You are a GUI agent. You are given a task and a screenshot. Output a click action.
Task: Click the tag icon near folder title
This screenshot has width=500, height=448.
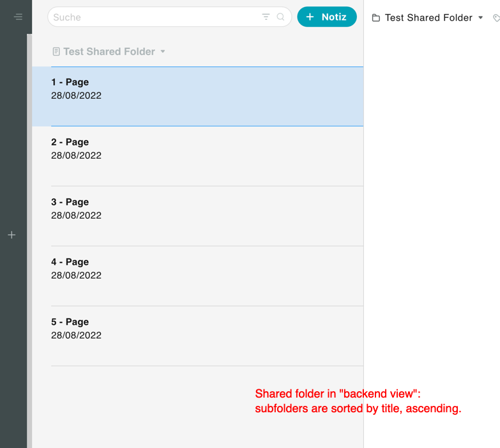496,18
